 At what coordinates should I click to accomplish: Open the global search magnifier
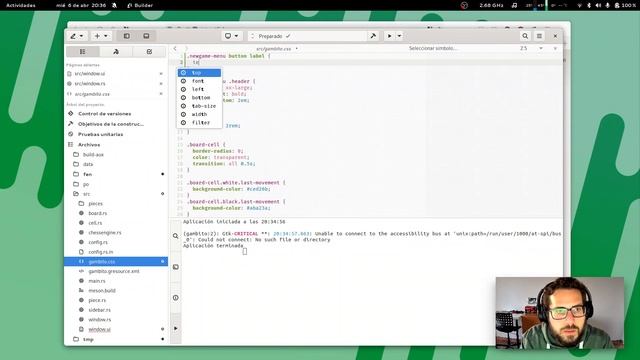pyautogui.click(x=525, y=36)
